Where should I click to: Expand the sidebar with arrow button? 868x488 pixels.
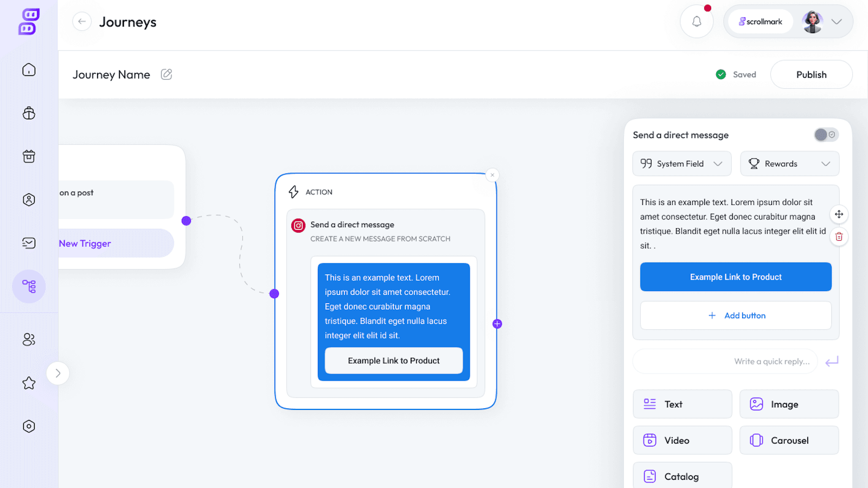tap(58, 373)
